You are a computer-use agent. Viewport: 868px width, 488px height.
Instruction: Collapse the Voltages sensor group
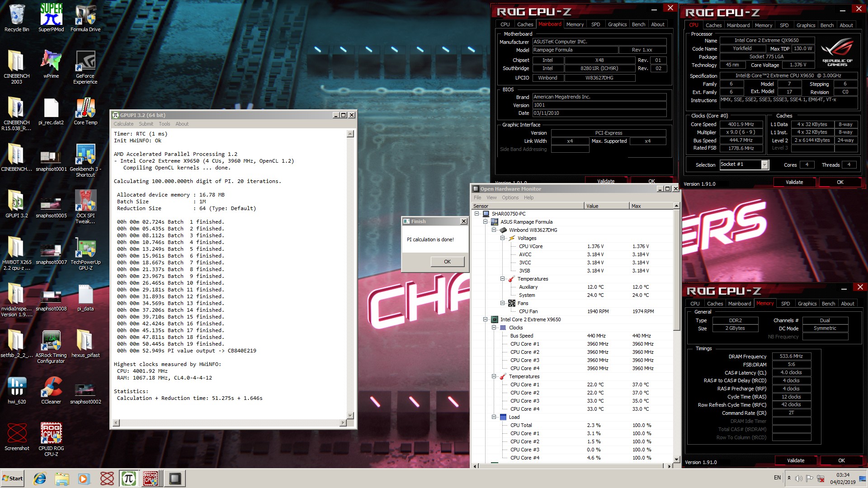502,238
